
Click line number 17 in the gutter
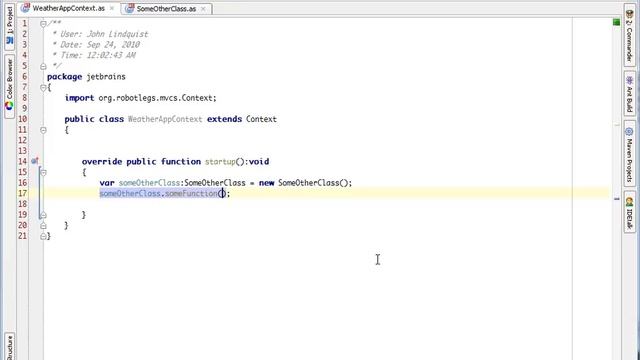22,193
